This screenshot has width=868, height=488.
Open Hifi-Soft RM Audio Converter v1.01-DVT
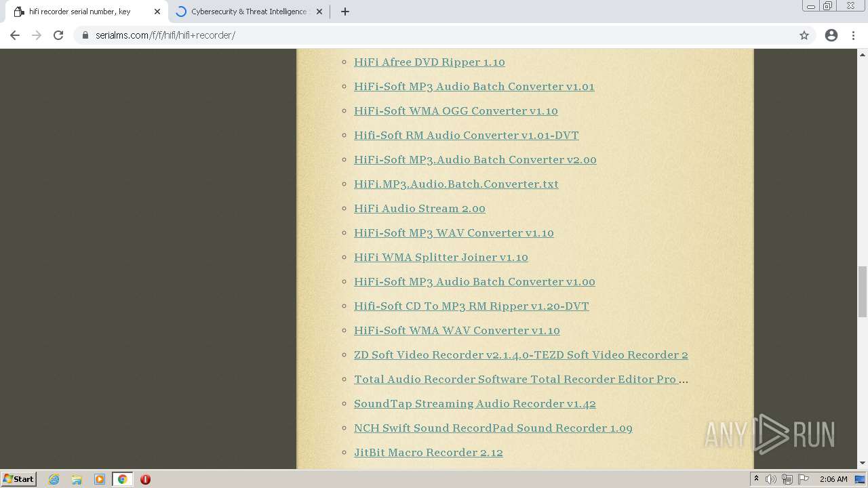pyautogui.click(x=466, y=135)
